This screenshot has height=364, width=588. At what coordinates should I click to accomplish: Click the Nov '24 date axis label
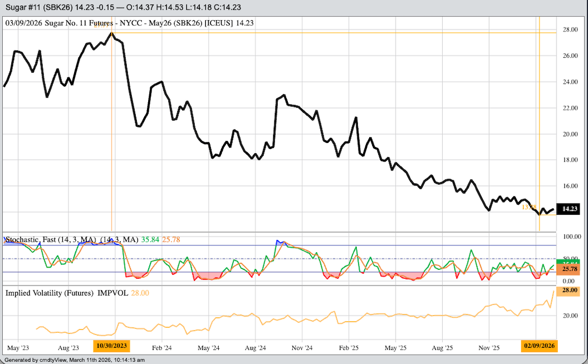pos(302,348)
